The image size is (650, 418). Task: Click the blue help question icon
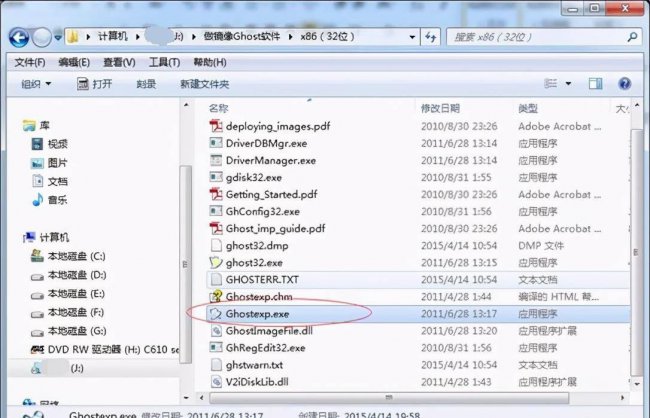(624, 84)
